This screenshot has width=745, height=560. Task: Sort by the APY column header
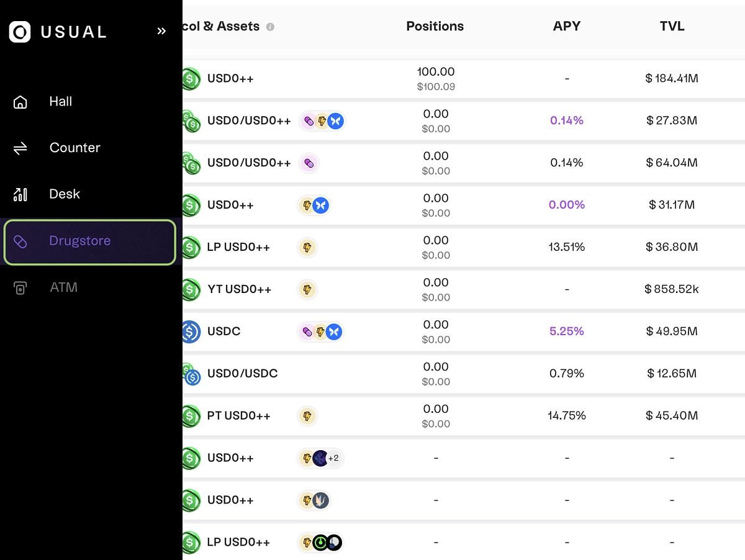(x=567, y=26)
